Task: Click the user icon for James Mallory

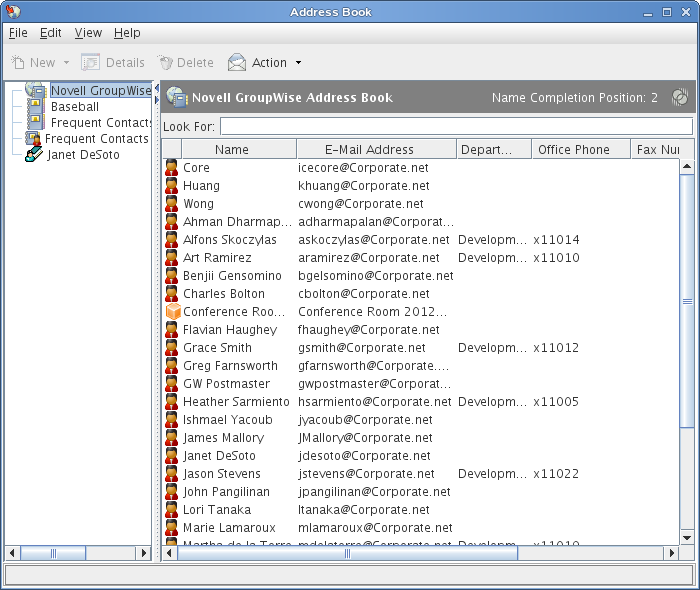Action: 171,437
